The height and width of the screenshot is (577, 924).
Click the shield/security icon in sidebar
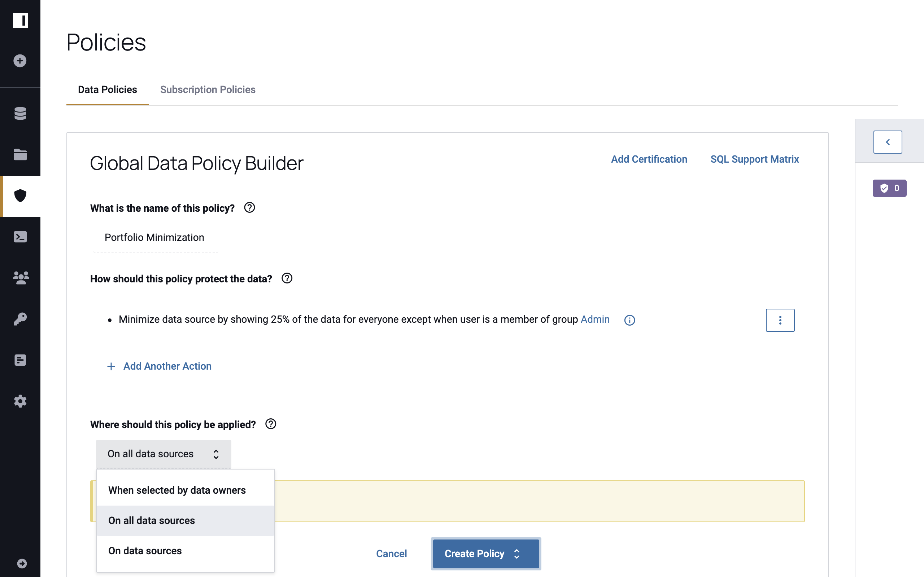pos(20,196)
